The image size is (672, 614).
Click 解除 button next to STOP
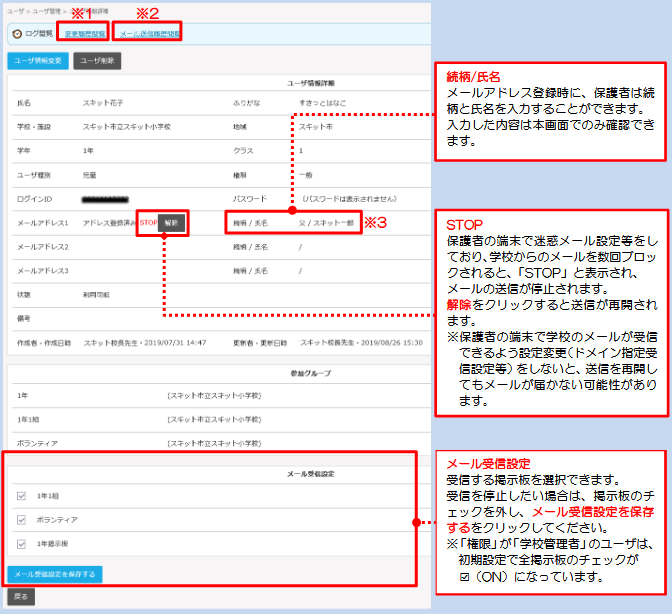pyautogui.click(x=173, y=223)
